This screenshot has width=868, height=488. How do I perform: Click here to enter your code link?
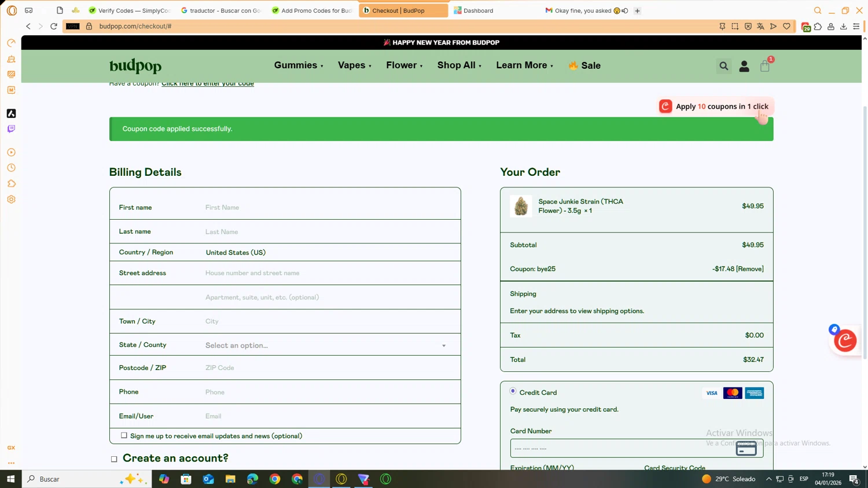(x=208, y=83)
